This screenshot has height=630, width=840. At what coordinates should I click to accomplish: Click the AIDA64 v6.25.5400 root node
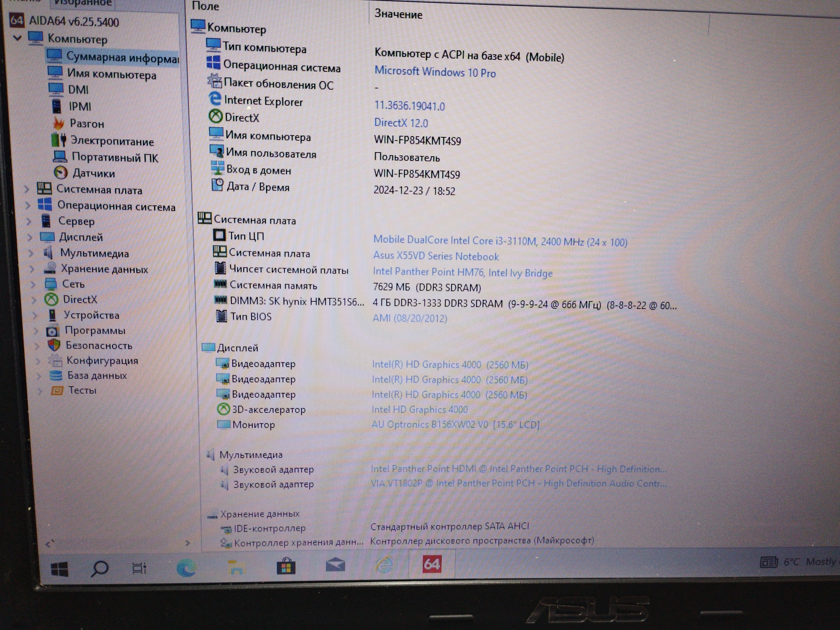(65, 21)
